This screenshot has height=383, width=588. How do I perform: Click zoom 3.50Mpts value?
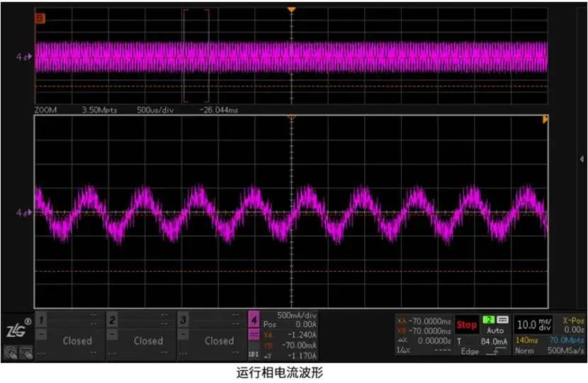(x=99, y=110)
